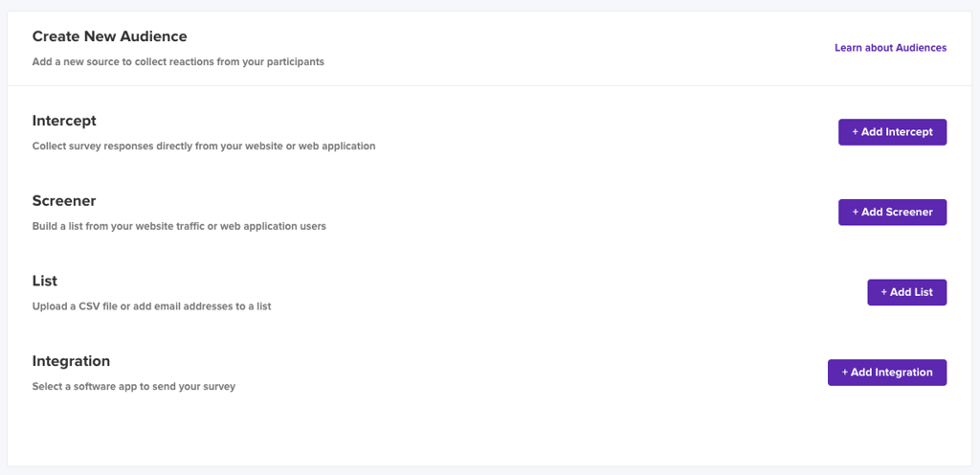Click the List section heading

coord(44,281)
